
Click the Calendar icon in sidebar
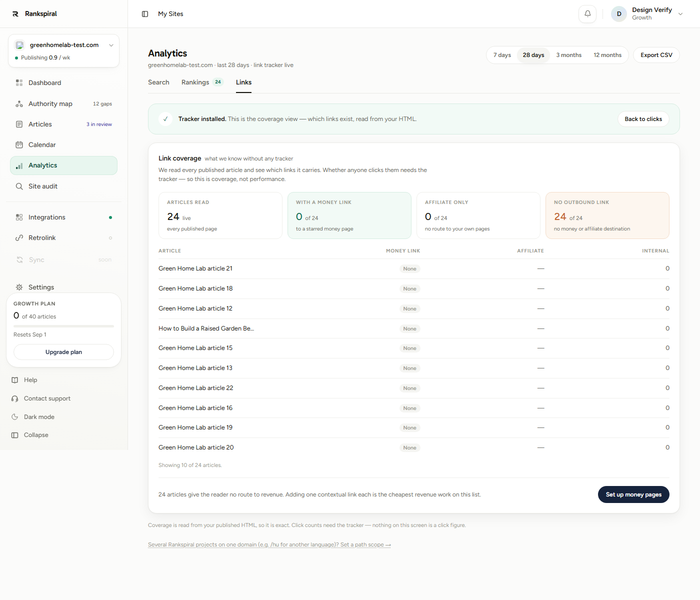pos(19,145)
